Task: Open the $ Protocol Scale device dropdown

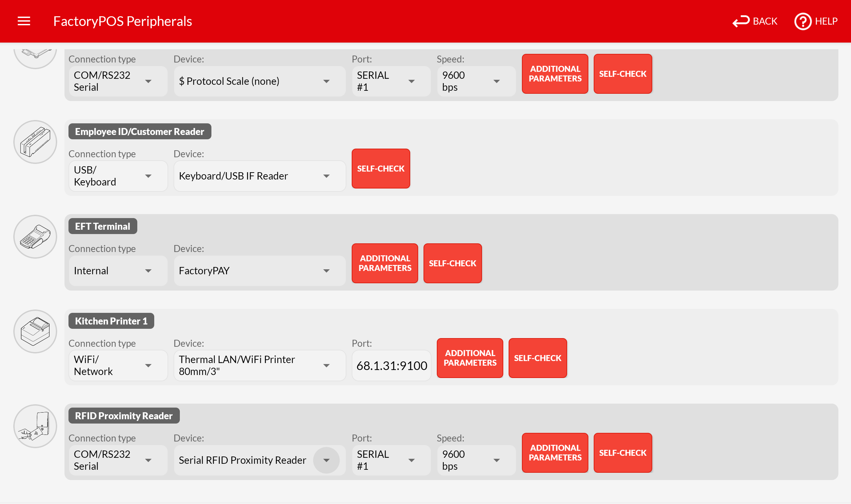Action: 259,81
